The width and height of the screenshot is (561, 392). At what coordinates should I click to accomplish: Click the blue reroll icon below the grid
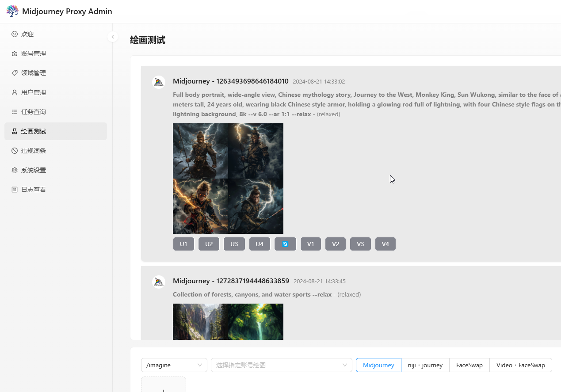tap(285, 244)
